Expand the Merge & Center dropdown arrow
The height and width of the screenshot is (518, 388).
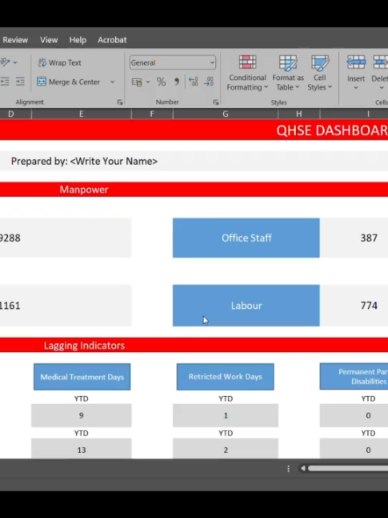pyautogui.click(x=112, y=82)
